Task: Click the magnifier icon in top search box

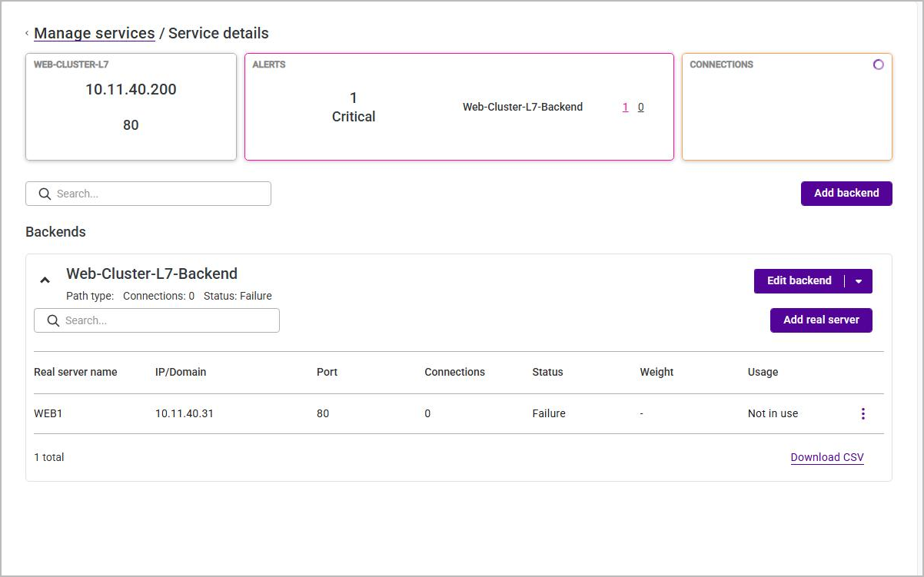Action: pyautogui.click(x=45, y=194)
